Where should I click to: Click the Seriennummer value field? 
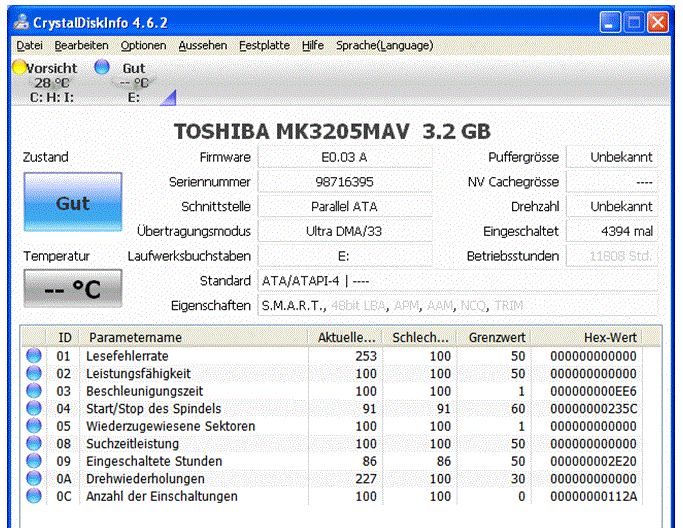pyautogui.click(x=344, y=182)
